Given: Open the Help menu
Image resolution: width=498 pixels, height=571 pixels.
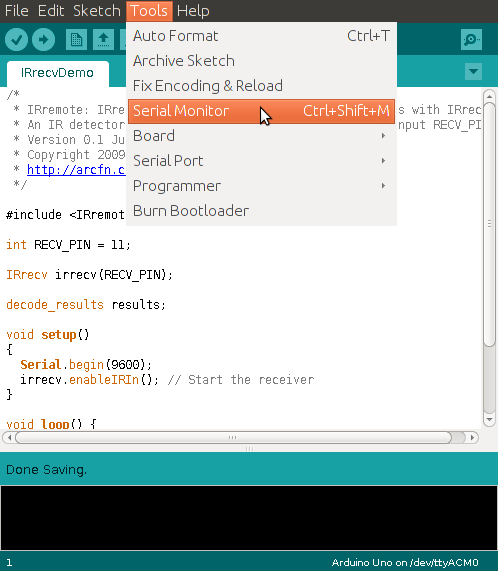Looking at the screenshot, I should [193, 11].
